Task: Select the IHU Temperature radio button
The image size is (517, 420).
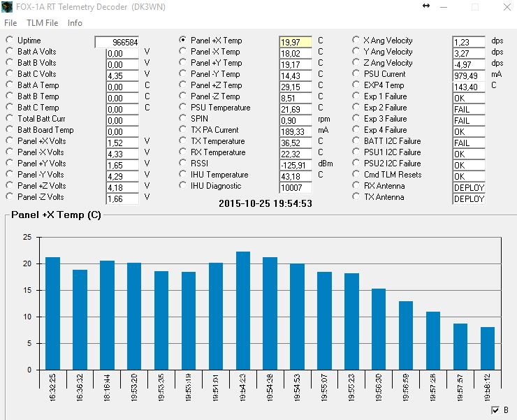Action: coord(182,174)
